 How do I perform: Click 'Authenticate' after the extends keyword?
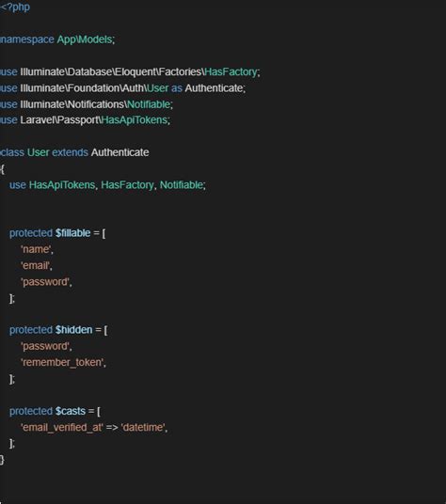point(119,152)
